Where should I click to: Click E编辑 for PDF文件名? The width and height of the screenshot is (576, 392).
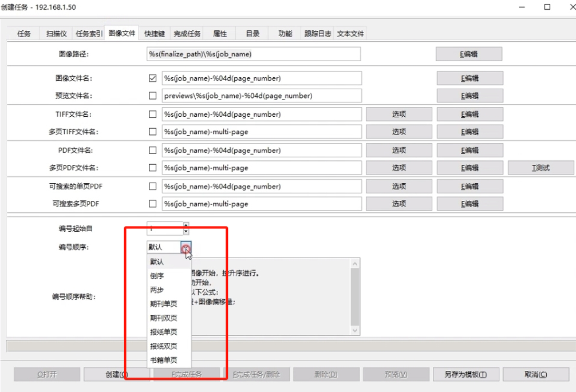[470, 150]
